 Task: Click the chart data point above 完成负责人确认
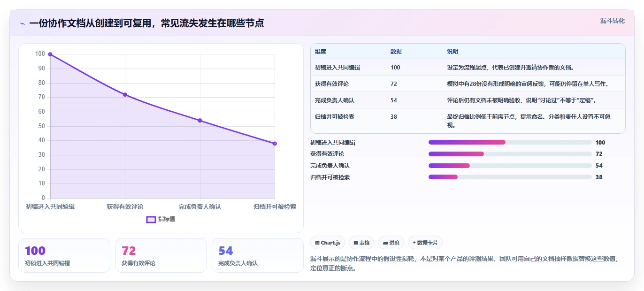200,121
